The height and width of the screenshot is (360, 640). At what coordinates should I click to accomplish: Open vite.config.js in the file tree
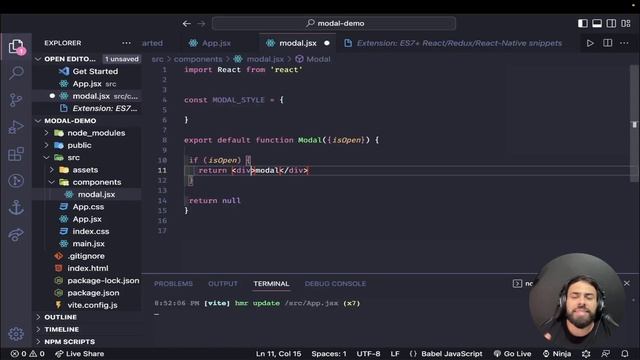pyautogui.click(x=92, y=305)
